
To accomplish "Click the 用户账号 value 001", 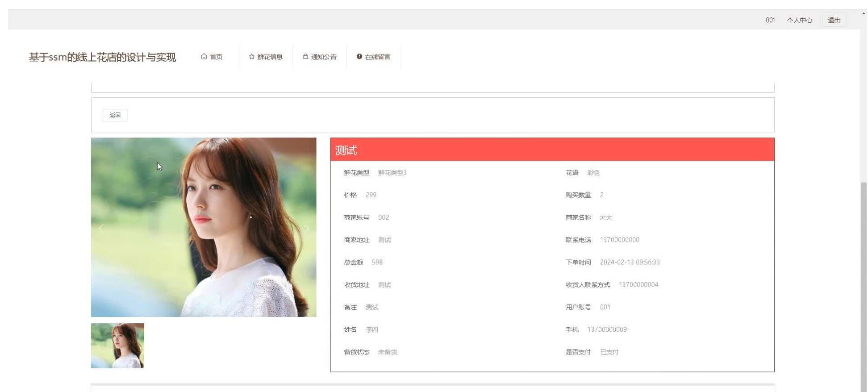I will coord(605,307).
